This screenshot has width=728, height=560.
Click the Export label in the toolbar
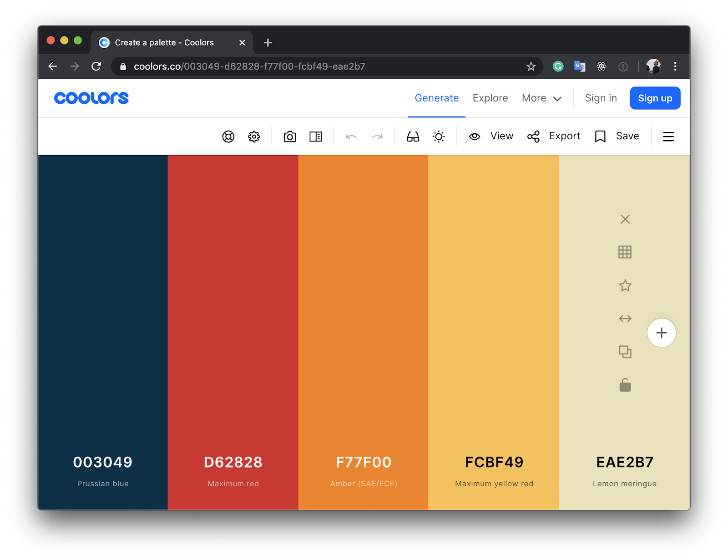(565, 136)
